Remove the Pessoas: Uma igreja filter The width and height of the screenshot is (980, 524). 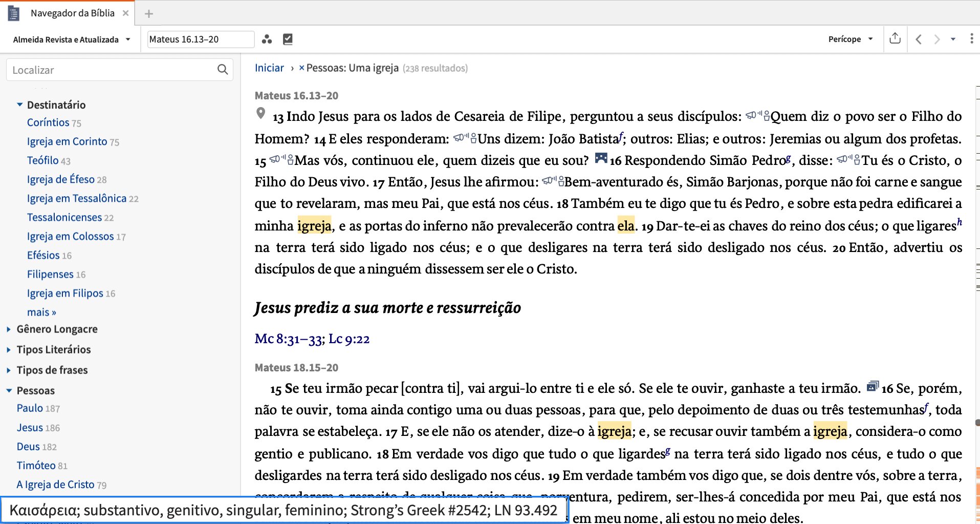(301, 68)
